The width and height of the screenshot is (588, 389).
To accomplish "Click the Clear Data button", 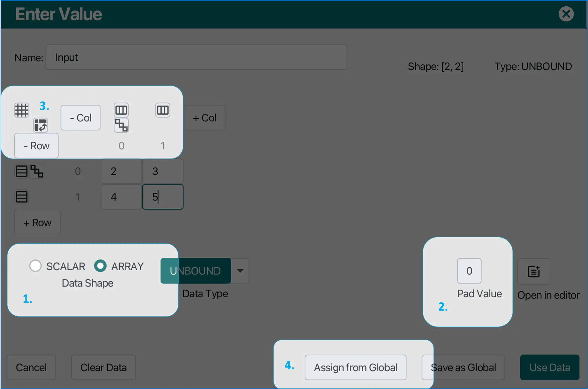I will point(103,367).
